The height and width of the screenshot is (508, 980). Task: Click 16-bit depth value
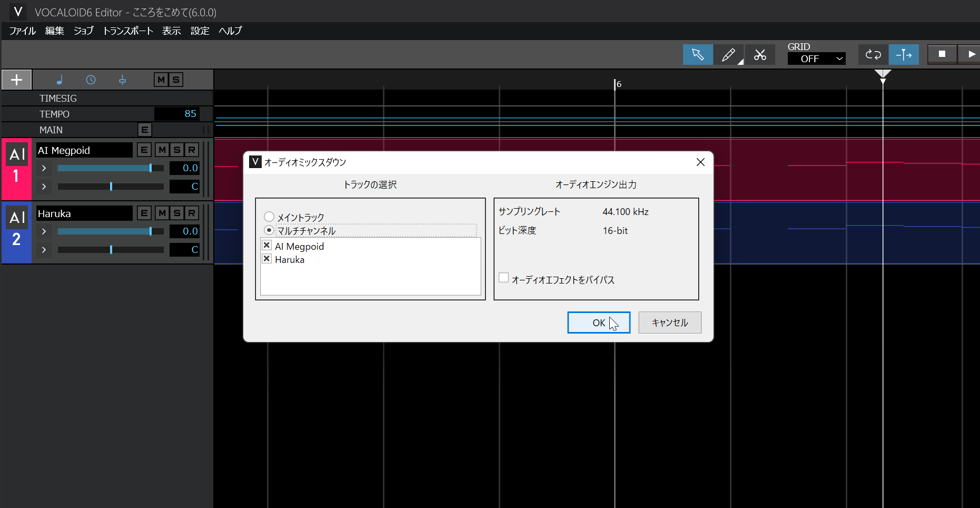615,230
